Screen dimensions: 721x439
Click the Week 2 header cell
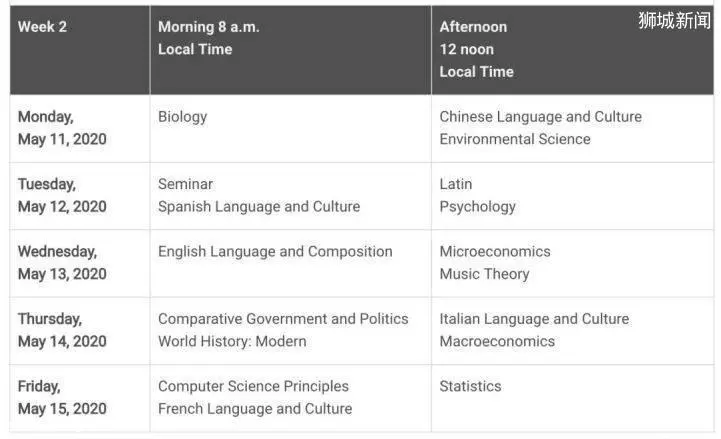click(80, 50)
